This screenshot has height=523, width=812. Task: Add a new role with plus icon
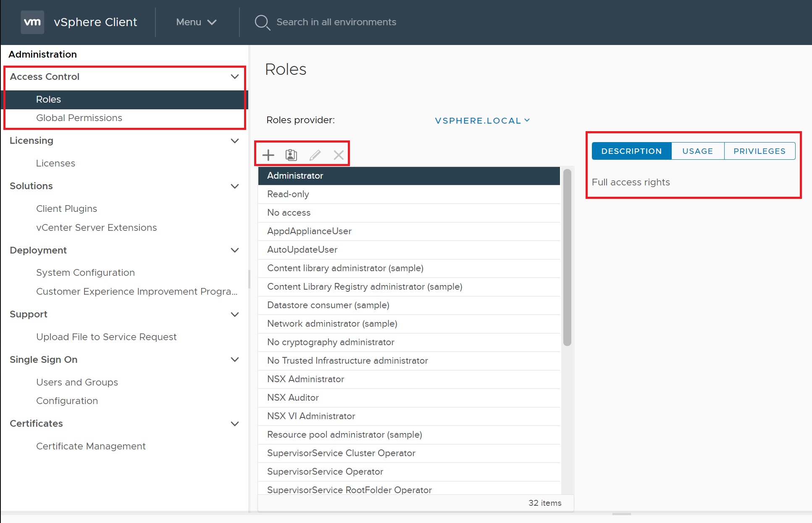pos(268,155)
